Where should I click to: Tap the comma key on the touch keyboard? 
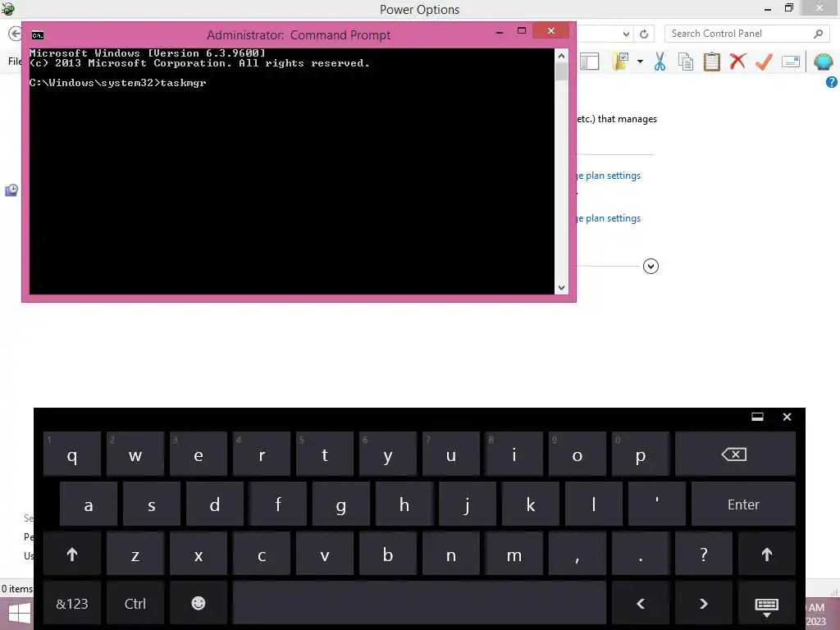pyautogui.click(x=577, y=554)
